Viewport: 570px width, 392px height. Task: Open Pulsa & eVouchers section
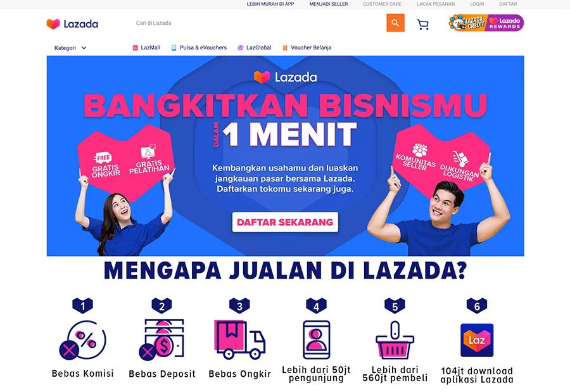click(199, 47)
